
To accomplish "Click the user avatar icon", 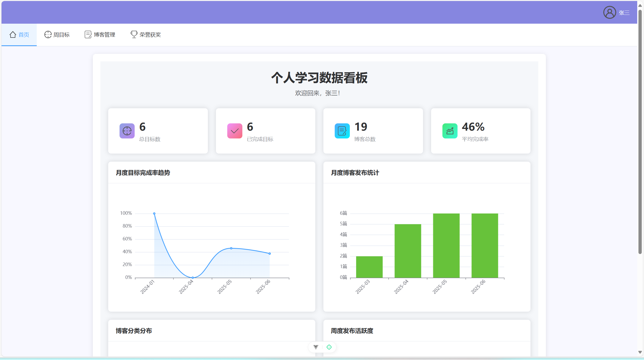I will [610, 13].
